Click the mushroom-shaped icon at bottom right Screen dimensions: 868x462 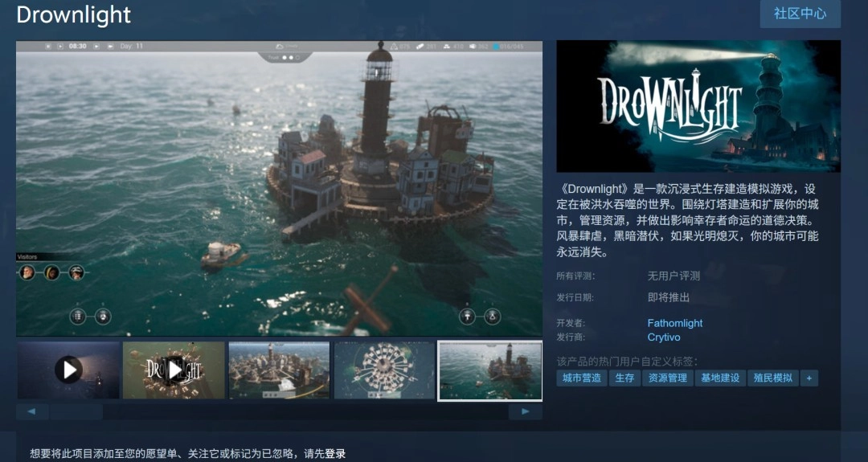click(x=467, y=316)
